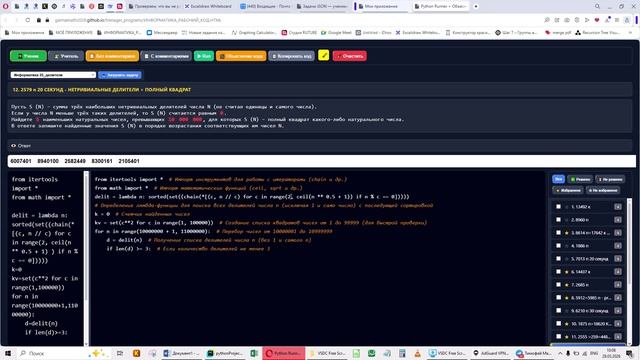Check the box for task '9. 6230 п 30 секунд'
The image size is (640, 360).
558,311
